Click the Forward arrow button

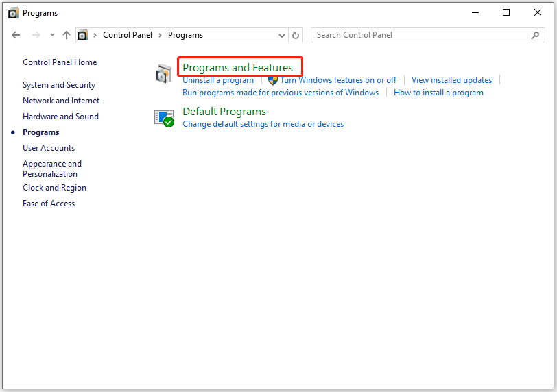pyautogui.click(x=36, y=35)
